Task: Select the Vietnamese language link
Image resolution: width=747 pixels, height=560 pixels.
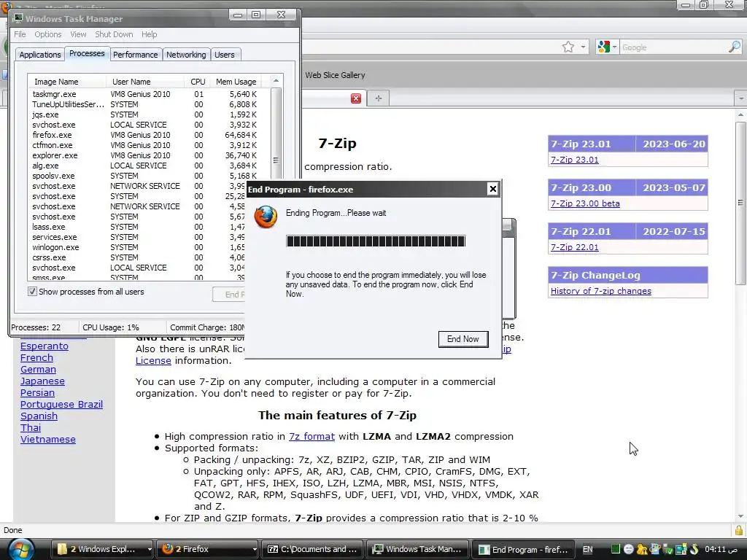Action: (48, 440)
